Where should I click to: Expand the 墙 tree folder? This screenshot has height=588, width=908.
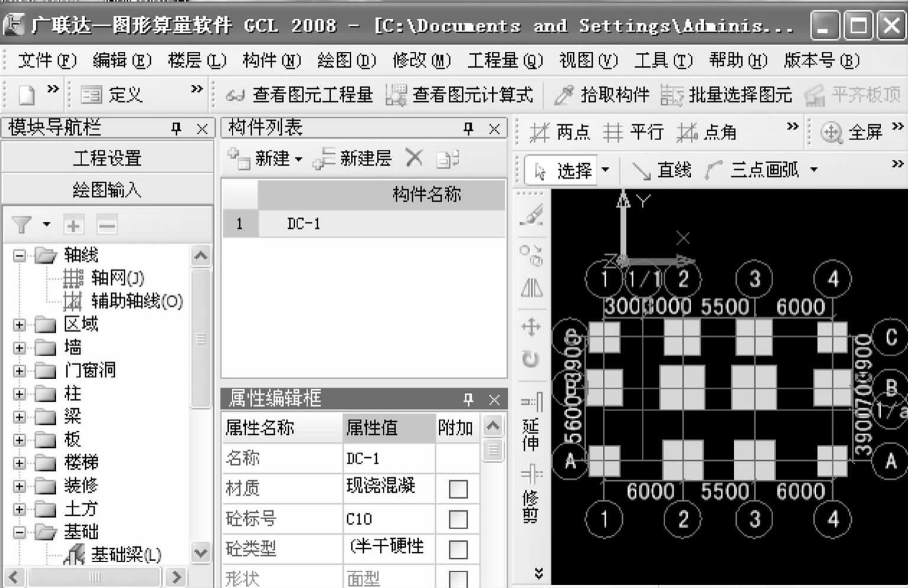[20, 348]
